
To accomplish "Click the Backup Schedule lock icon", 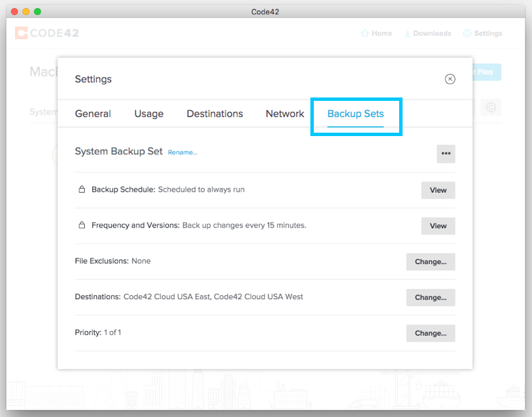I will (81, 190).
